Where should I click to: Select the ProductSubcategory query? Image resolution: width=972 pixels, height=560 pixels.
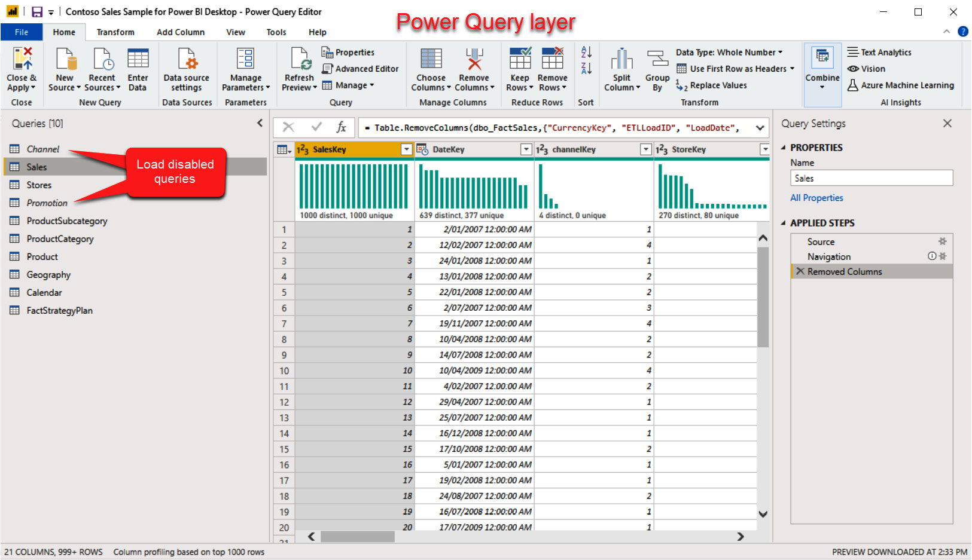point(67,221)
